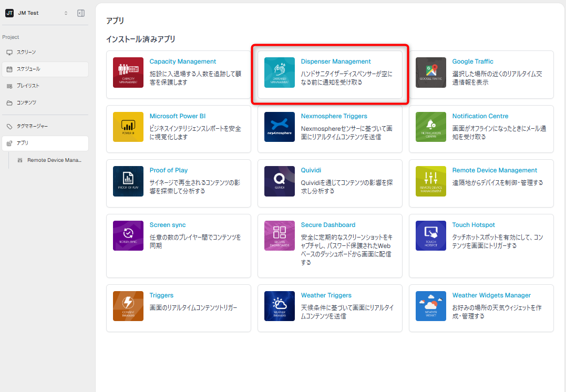Open the Google Traffic title link

(x=472, y=61)
